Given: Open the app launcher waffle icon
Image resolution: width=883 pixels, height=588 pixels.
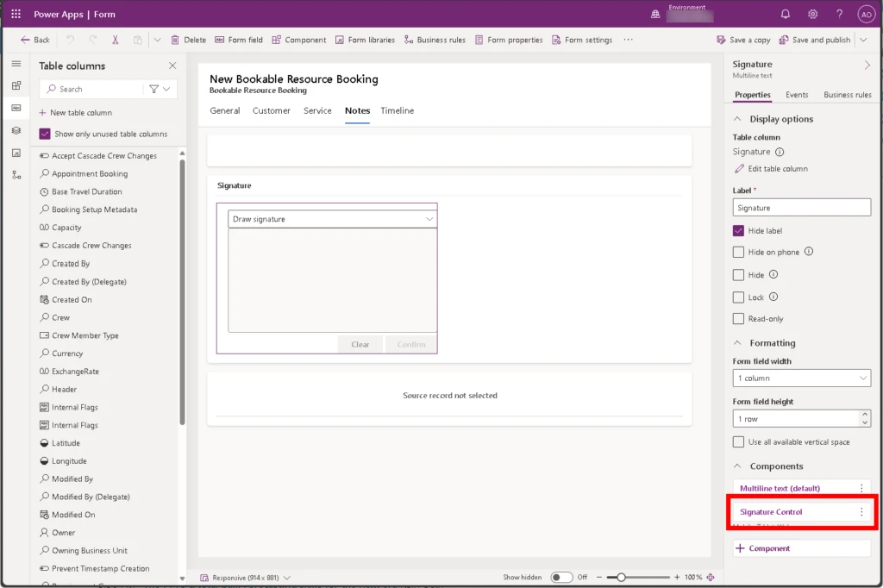Looking at the screenshot, I should [x=16, y=14].
